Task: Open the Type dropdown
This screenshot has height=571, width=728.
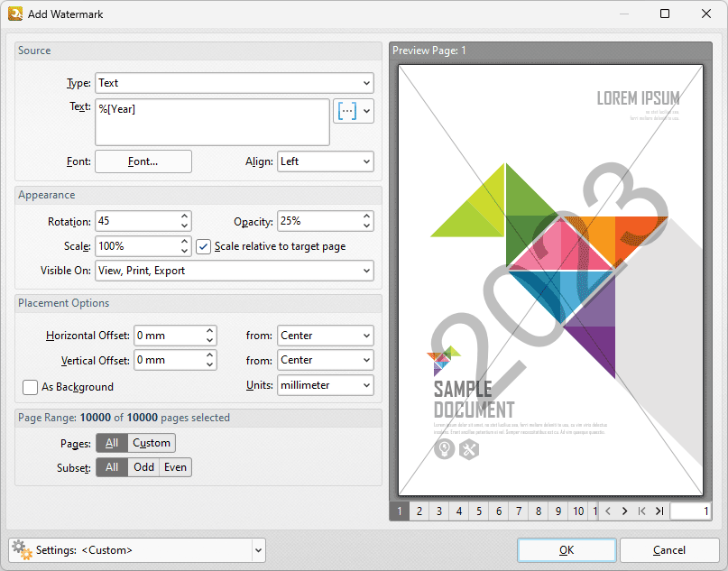Action: point(234,83)
